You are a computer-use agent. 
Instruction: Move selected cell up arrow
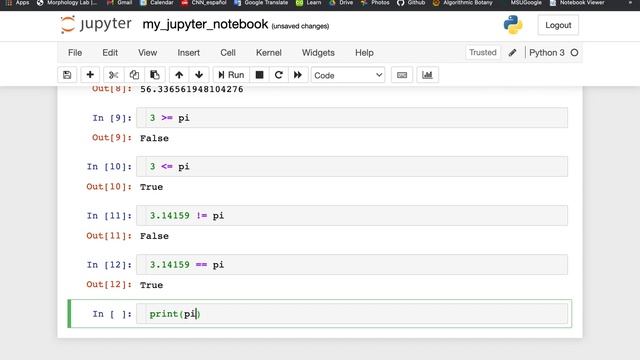click(179, 75)
